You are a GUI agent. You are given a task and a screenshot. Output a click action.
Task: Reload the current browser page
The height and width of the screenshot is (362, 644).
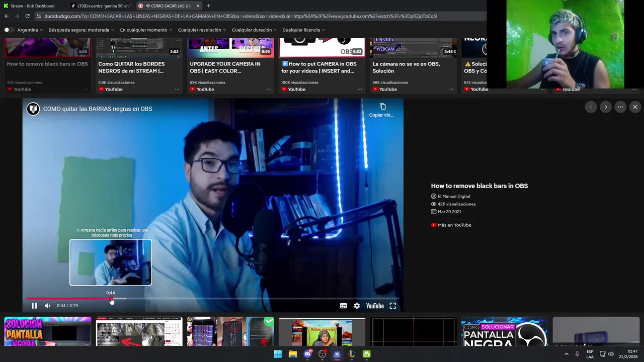tap(27, 16)
